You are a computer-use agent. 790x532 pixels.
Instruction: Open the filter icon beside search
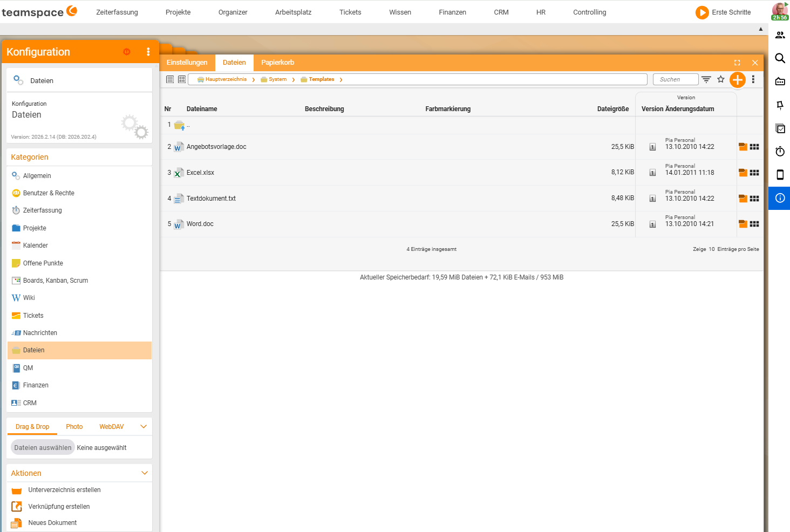(x=706, y=79)
